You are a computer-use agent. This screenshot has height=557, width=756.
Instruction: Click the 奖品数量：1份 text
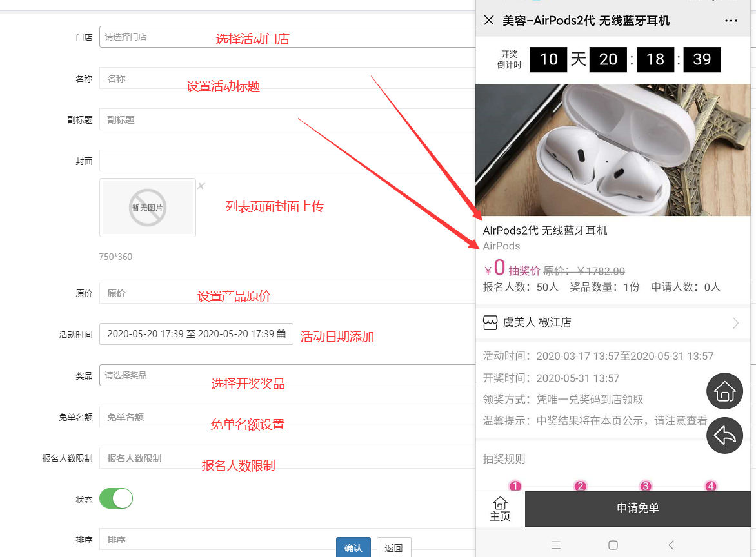[x=604, y=287]
